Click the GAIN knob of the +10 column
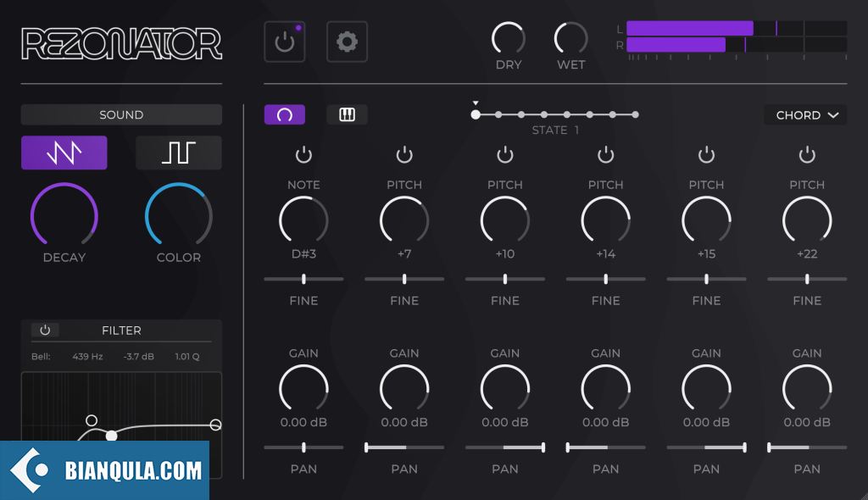This screenshot has height=500, width=868. pyautogui.click(x=505, y=388)
